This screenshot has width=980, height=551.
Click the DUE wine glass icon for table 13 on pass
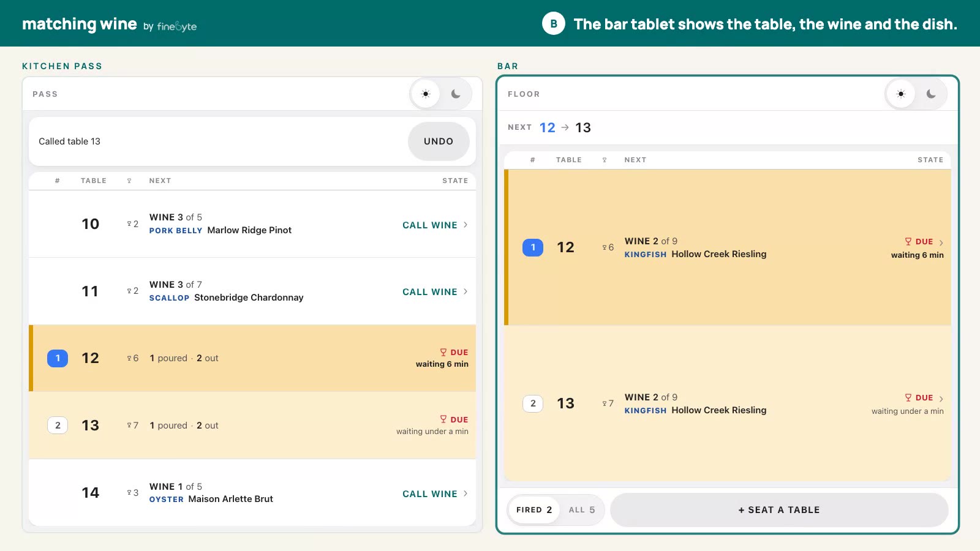point(443,419)
